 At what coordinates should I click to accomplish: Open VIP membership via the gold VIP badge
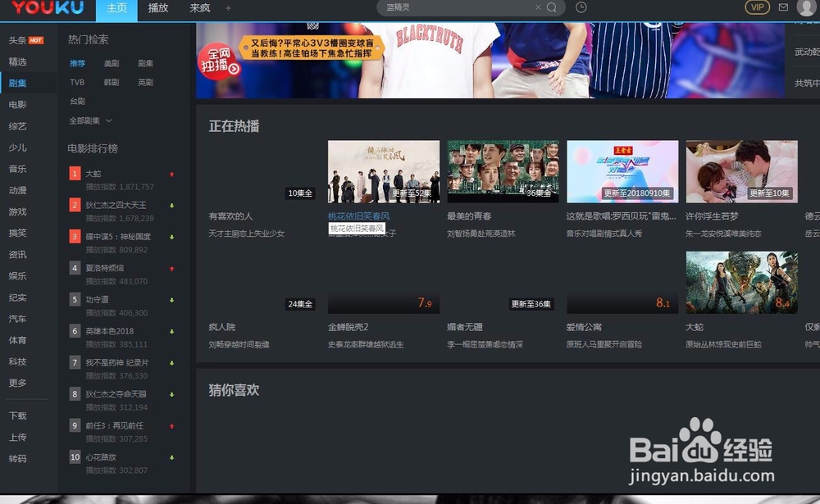coord(756,7)
